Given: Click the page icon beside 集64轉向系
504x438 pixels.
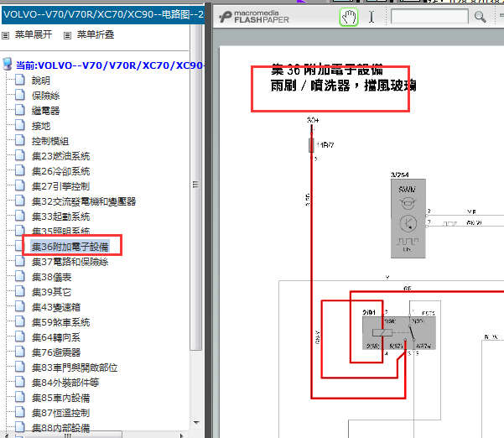Looking at the screenshot, I should pos(20,336).
